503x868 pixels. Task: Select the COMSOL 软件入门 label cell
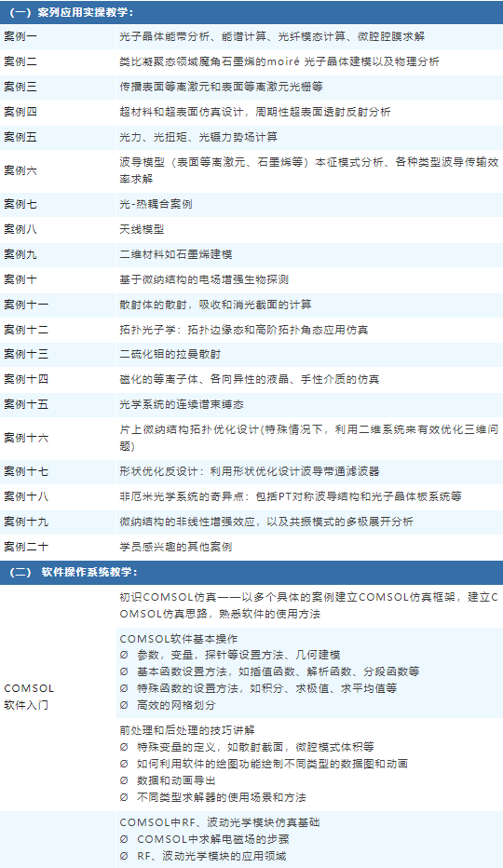click(58, 697)
